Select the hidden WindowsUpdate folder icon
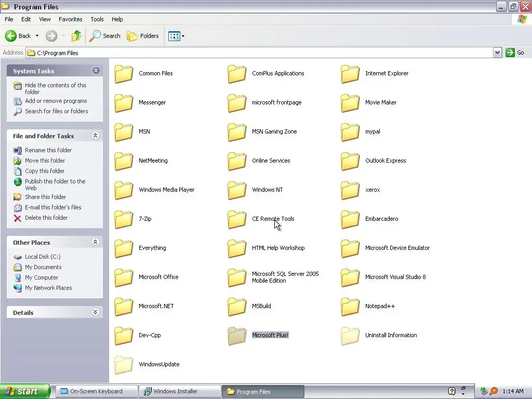The width and height of the screenshot is (532, 399). tap(124, 365)
